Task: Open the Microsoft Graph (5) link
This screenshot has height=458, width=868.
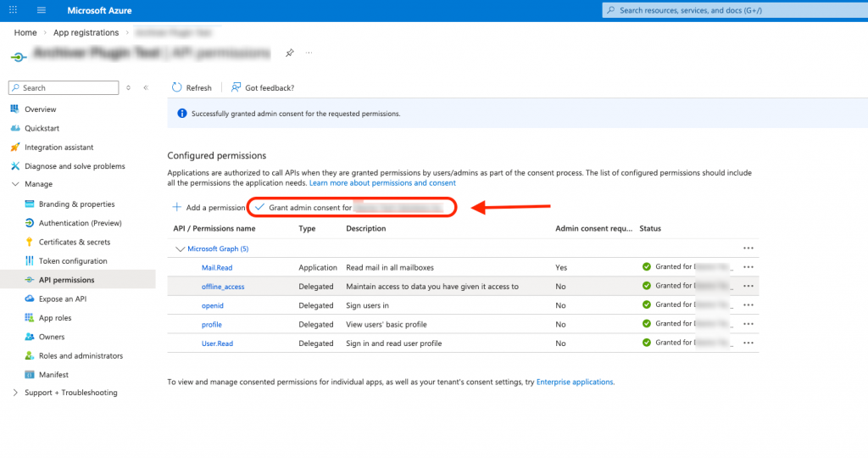Action: (x=218, y=249)
